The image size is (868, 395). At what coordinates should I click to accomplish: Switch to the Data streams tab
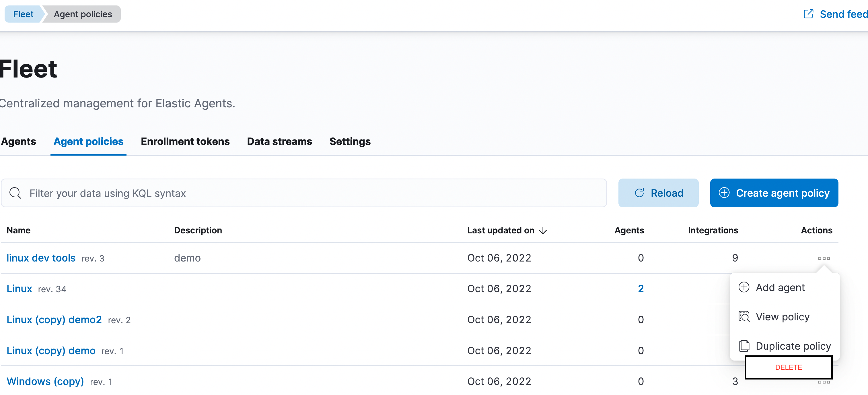279,141
